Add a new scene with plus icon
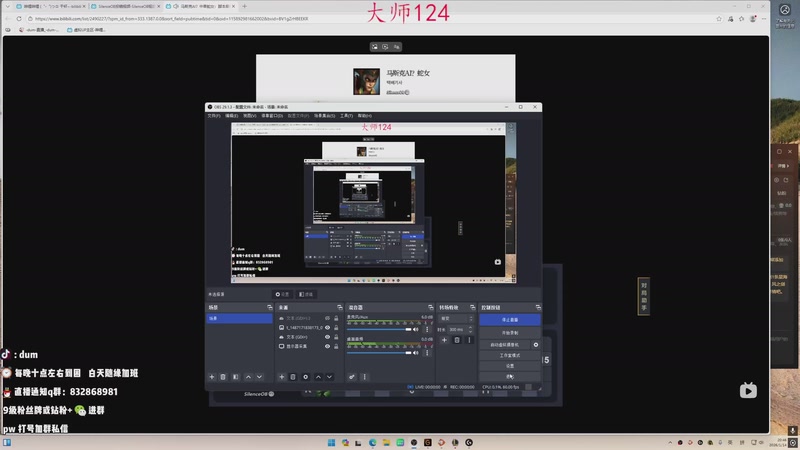The height and width of the screenshot is (450, 800). (x=211, y=377)
